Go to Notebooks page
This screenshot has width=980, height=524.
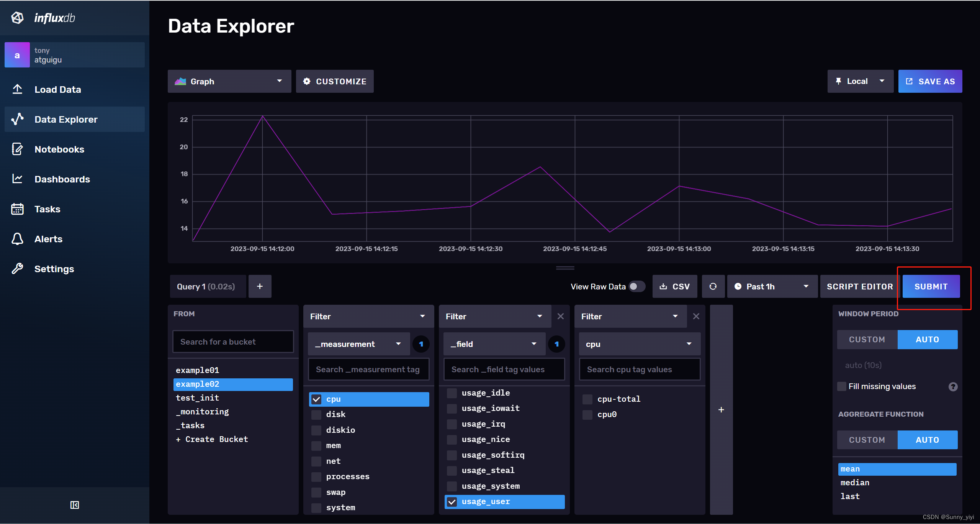[75, 149]
